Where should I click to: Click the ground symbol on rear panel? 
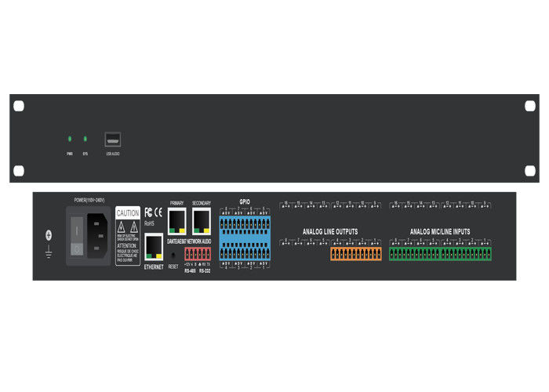coord(49,238)
